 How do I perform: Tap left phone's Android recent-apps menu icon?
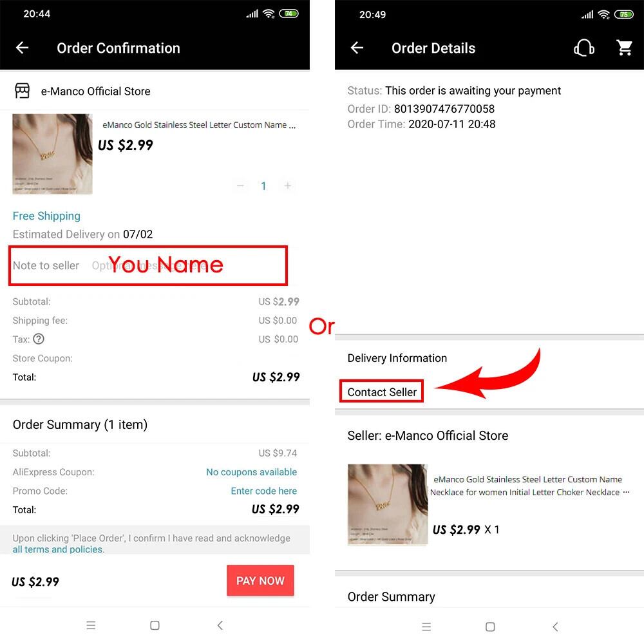91,625
